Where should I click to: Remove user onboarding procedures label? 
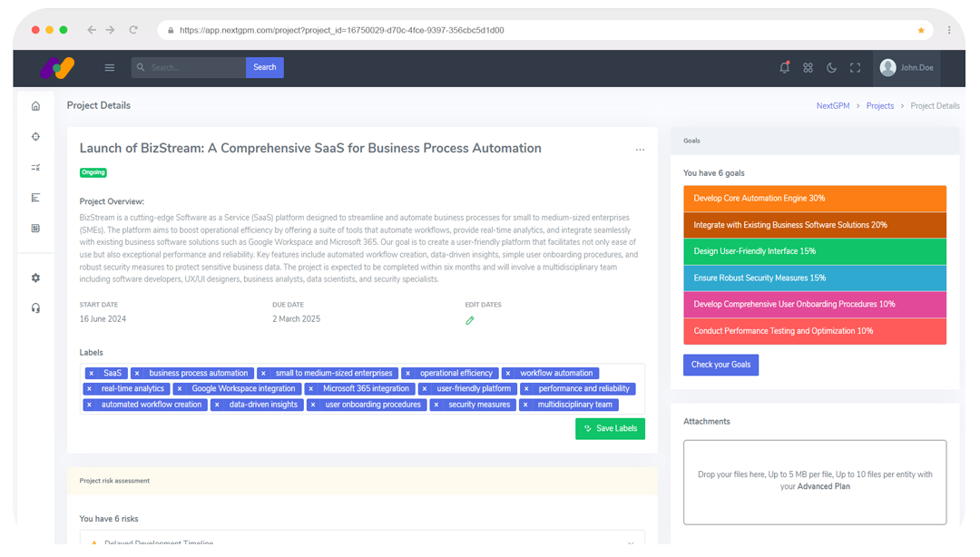point(313,406)
